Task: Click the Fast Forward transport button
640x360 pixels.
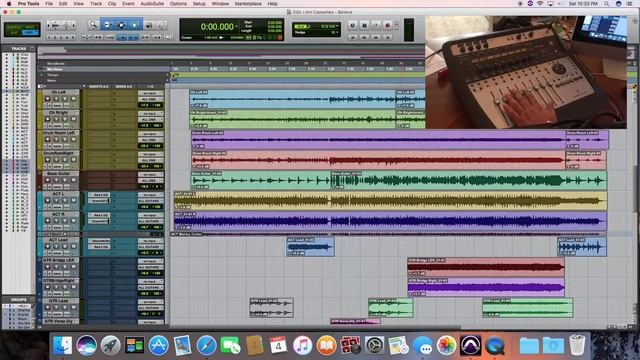Action: pyautogui.click(x=376, y=38)
